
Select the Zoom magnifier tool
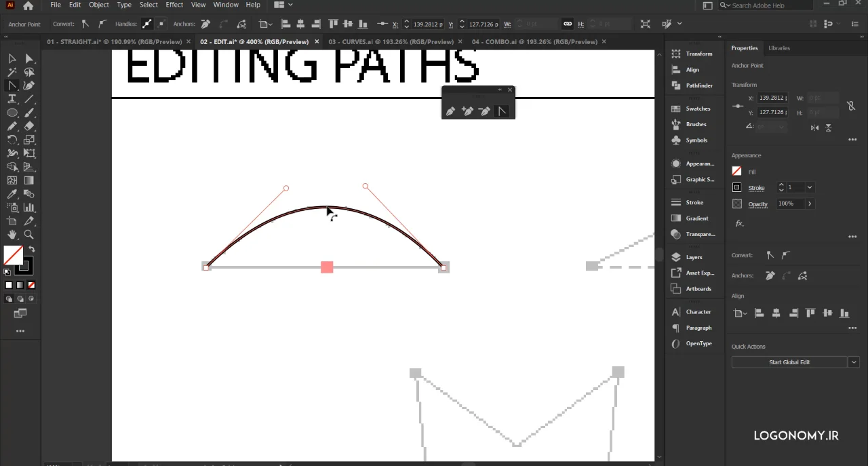click(x=29, y=235)
